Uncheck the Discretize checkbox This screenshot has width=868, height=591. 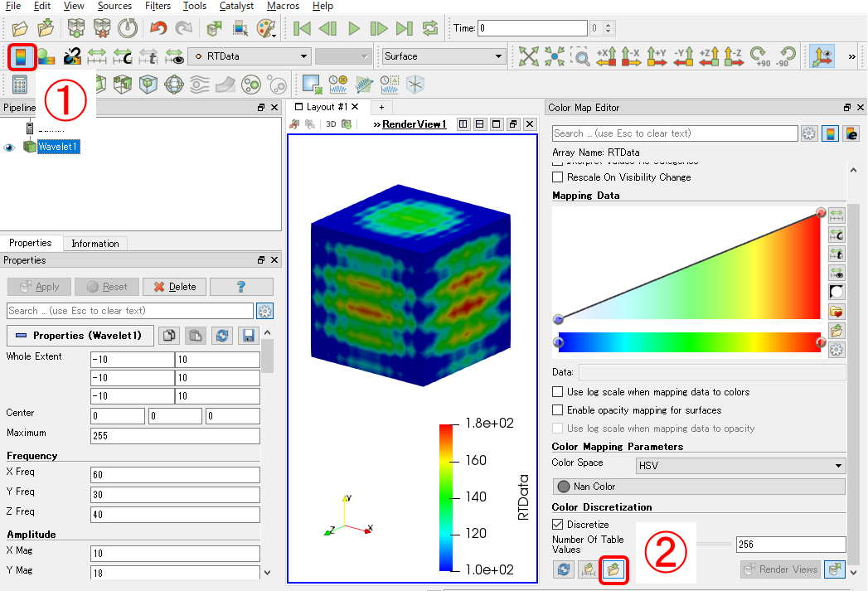[558, 524]
